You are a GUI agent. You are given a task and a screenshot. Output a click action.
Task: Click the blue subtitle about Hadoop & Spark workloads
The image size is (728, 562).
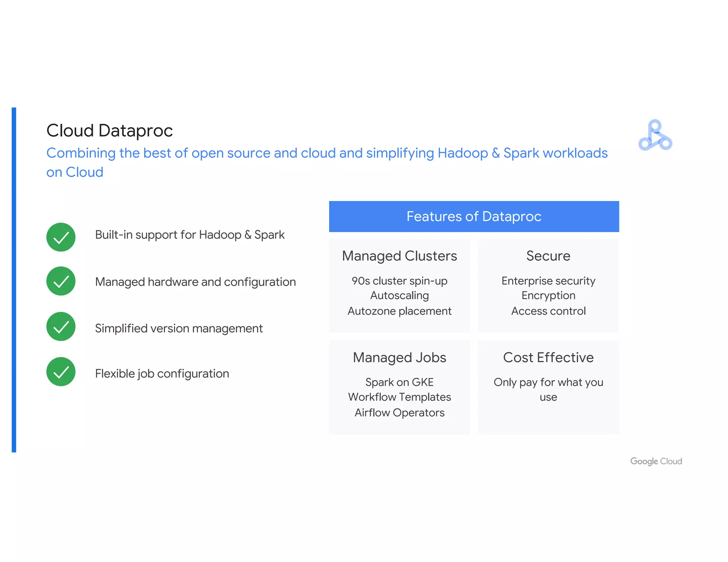pos(327,153)
